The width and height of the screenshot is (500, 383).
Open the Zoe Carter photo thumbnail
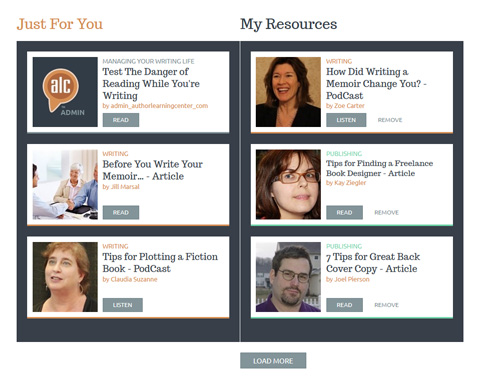pos(288,92)
